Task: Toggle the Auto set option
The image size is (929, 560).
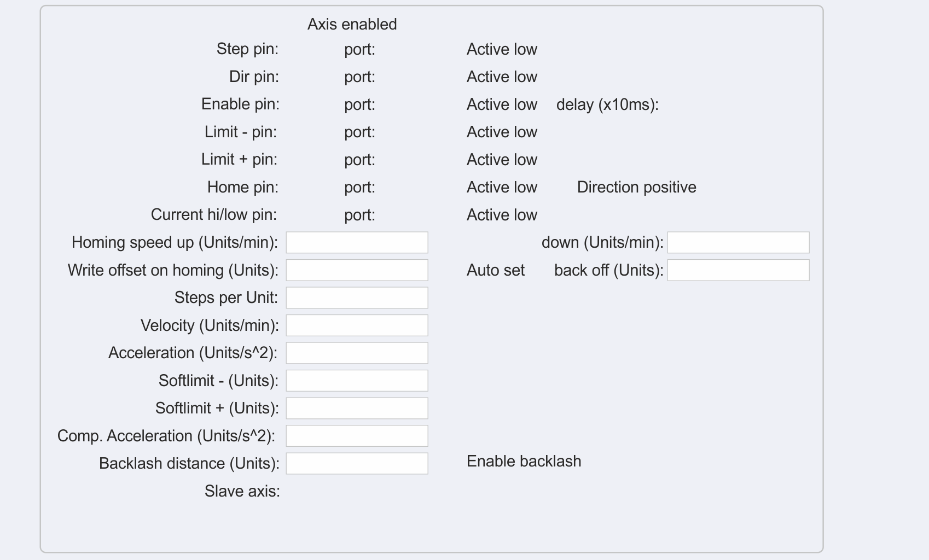Action: point(495,270)
